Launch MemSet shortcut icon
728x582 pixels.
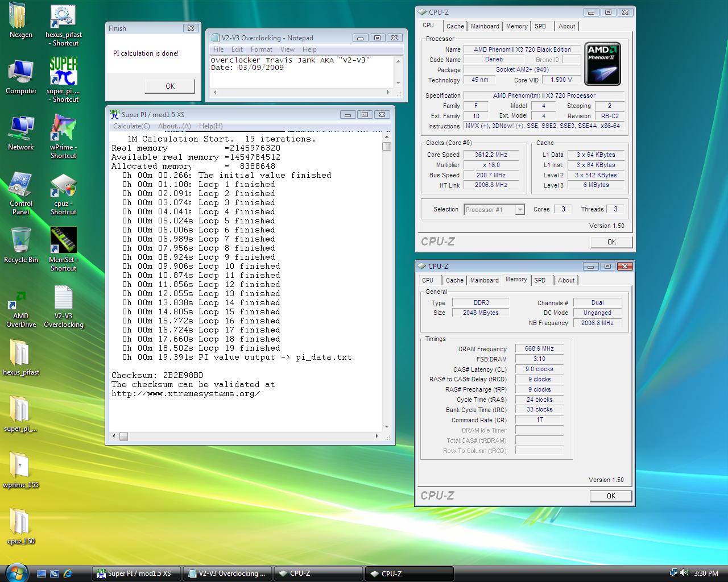[x=63, y=249]
